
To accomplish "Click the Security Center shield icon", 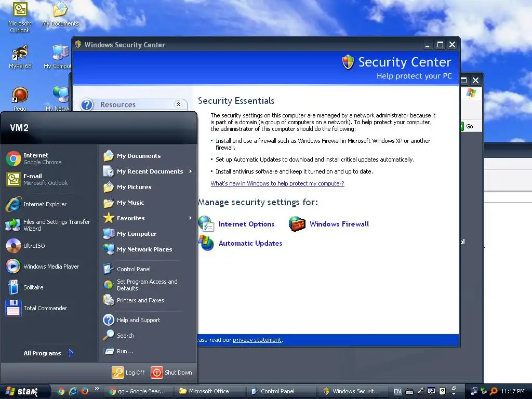I will tap(348, 62).
